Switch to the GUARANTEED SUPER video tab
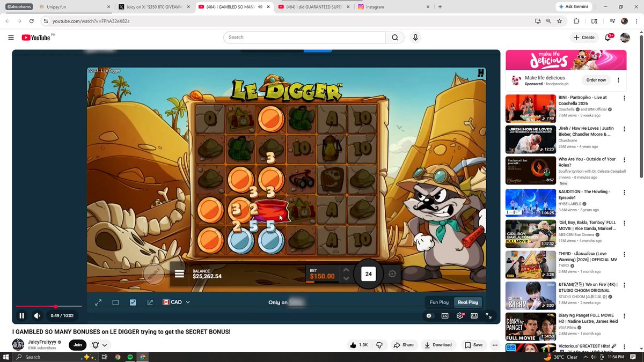 pos(314,7)
